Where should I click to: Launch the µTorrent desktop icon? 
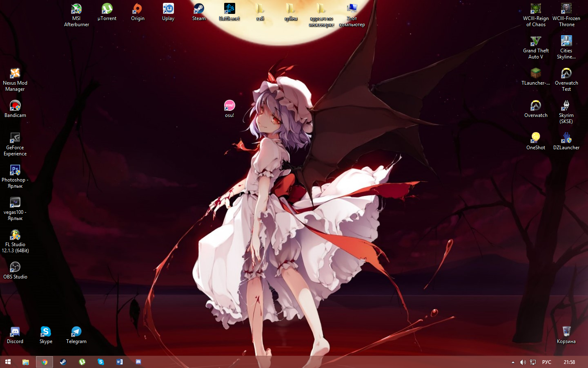[107, 12]
